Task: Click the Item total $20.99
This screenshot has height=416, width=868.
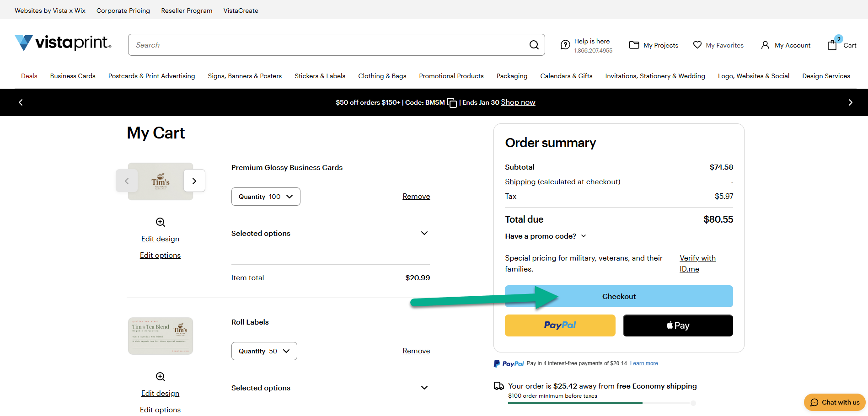Action: pos(418,277)
